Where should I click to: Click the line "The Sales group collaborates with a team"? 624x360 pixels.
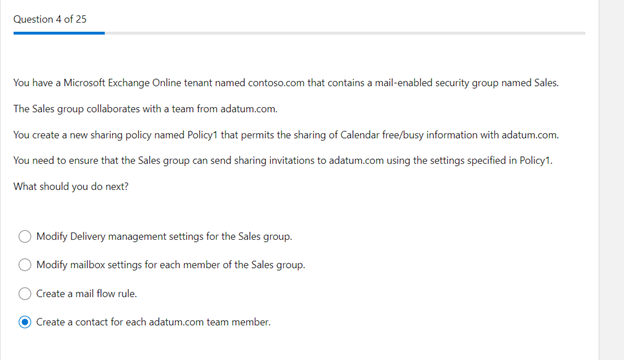(145, 109)
